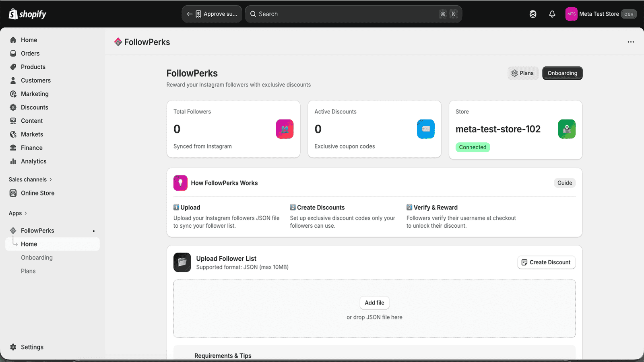Open the three-dot menu for FollowPerks

(631, 42)
